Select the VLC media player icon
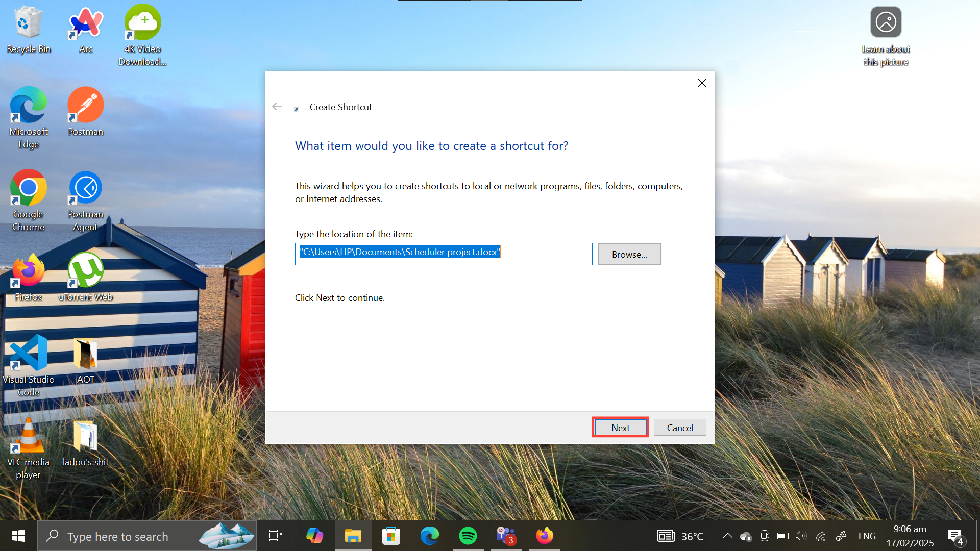This screenshot has width=980, height=551. [x=29, y=447]
